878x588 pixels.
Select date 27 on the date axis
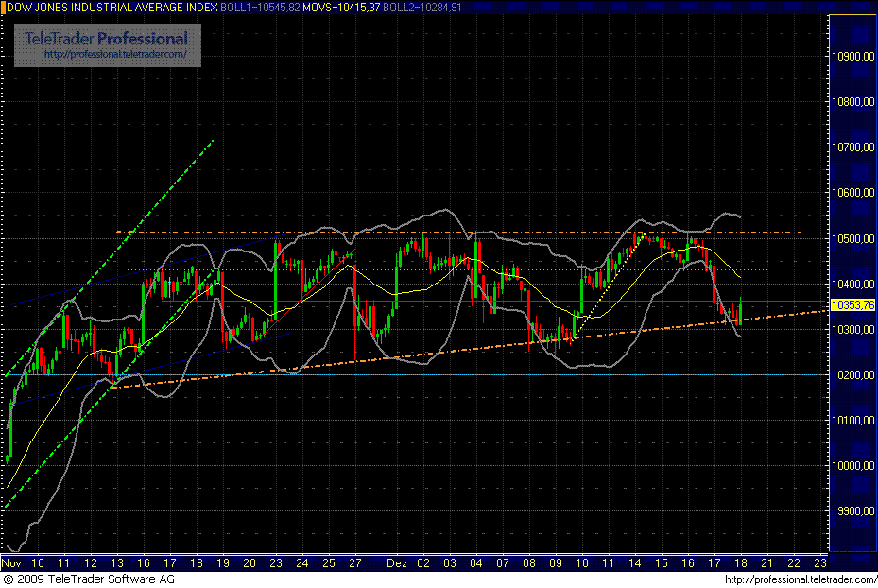click(x=355, y=562)
